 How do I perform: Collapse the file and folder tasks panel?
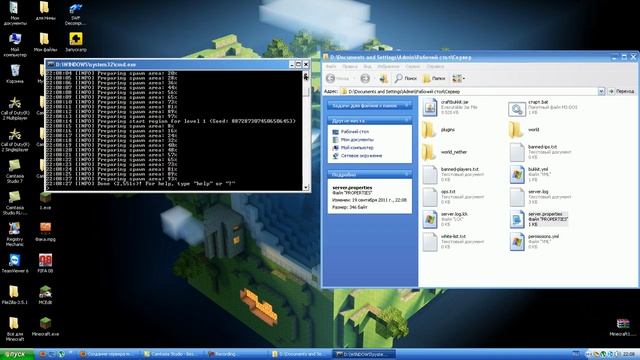tap(407, 106)
